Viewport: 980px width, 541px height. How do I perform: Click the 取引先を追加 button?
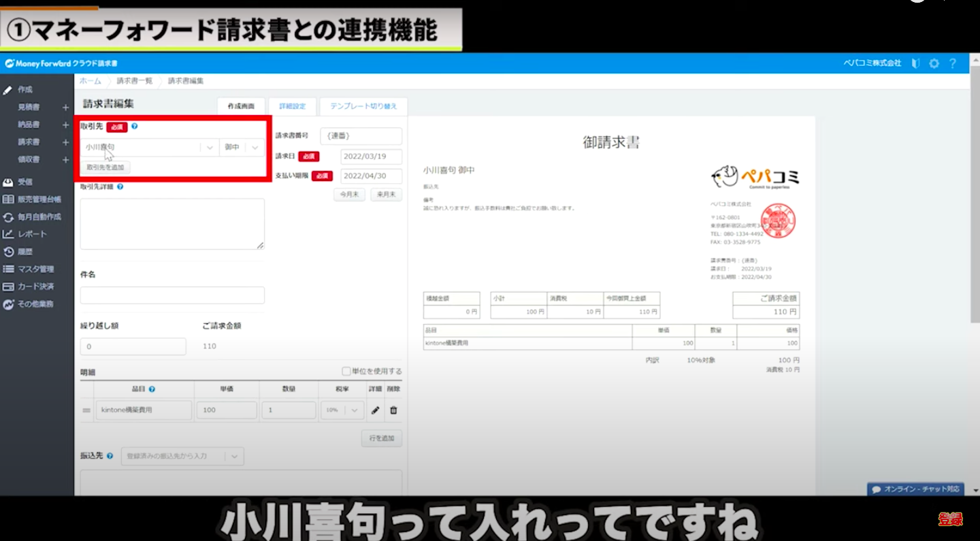pos(105,167)
